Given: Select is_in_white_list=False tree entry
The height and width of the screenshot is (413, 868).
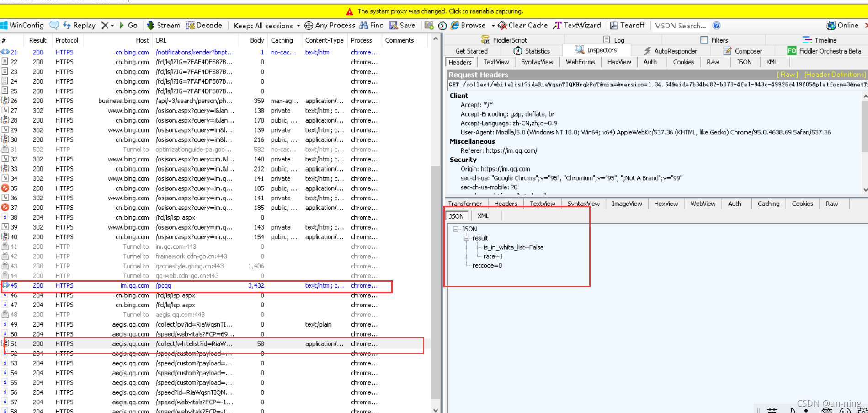Looking at the screenshot, I should coord(513,247).
